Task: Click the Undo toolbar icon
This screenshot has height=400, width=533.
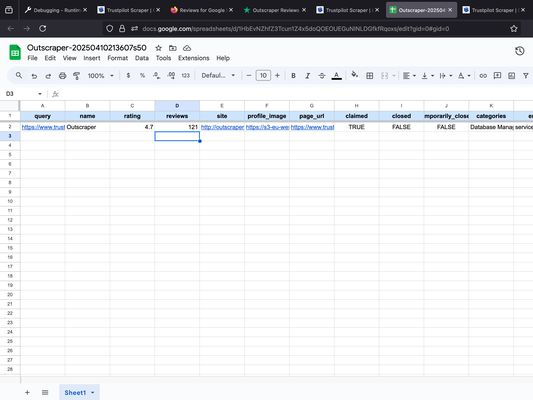Action: tap(34, 76)
